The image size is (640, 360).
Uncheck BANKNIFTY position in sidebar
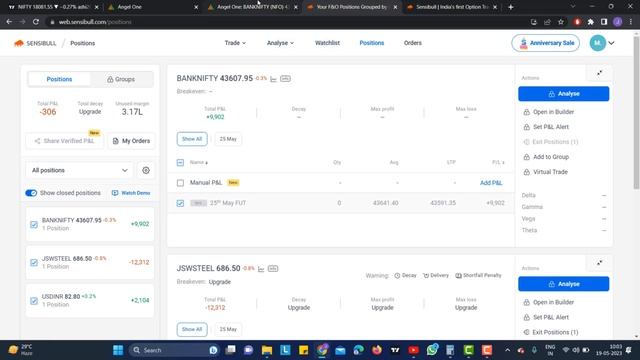[x=34, y=224]
